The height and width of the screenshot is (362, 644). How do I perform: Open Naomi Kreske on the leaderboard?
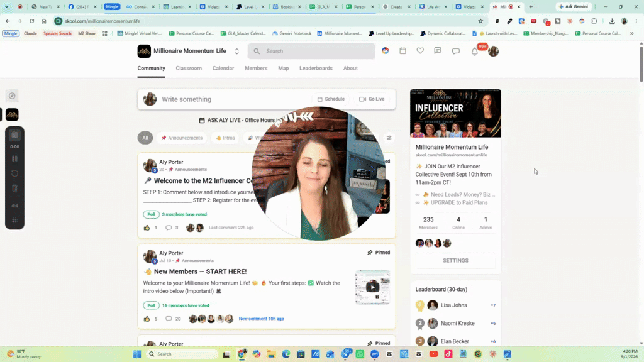458,324
